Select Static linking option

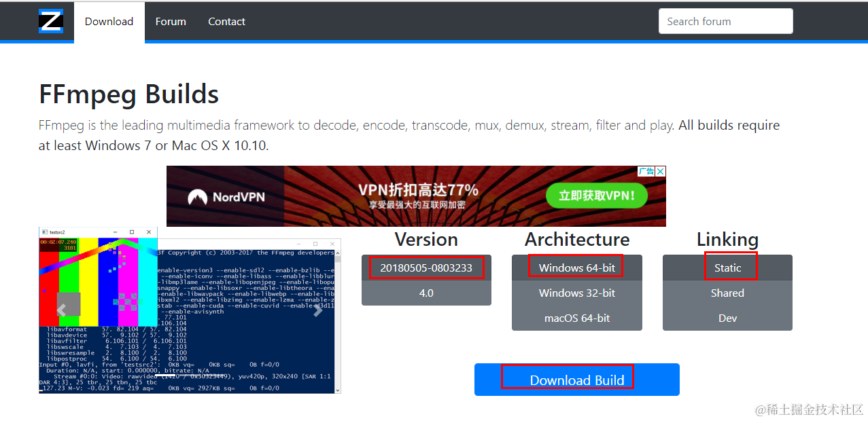coord(727,268)
